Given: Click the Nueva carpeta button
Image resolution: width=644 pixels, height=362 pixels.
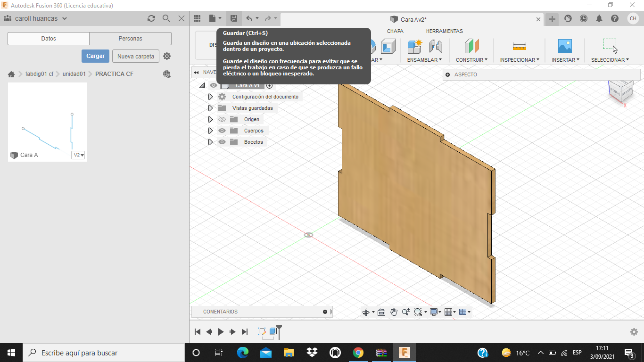Looking at the screenshot, I should point(136,56).
